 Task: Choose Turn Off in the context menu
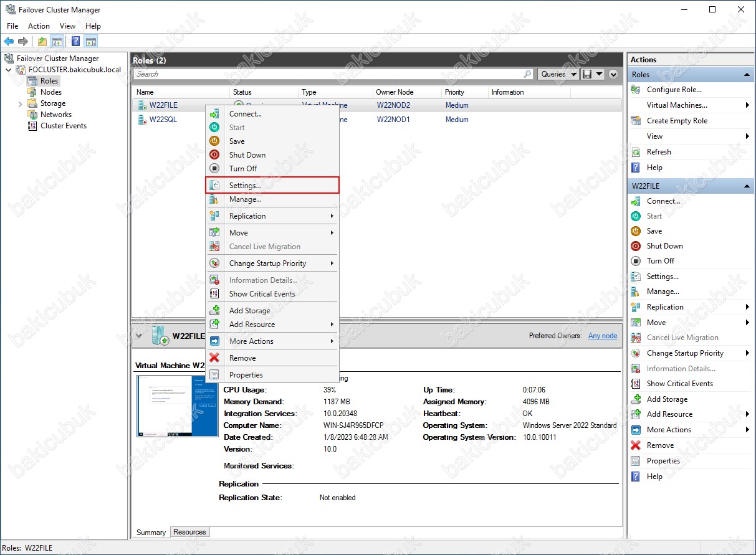[x=272, y=169]
